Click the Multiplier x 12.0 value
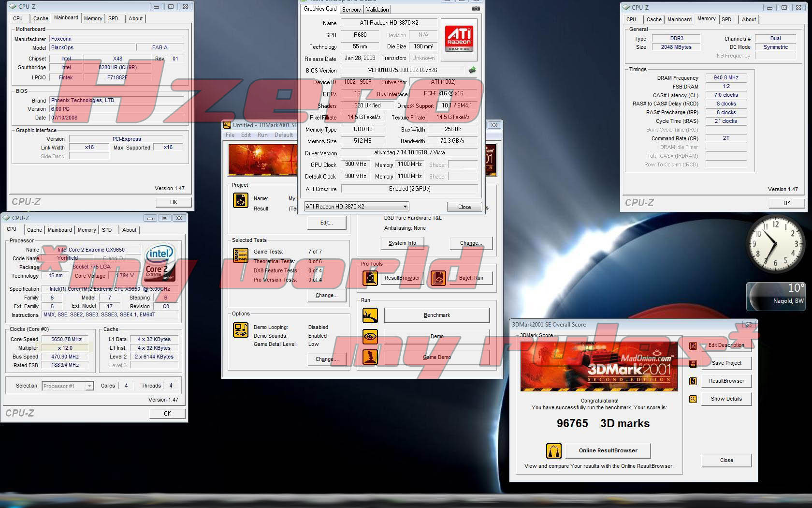This screenshot has width=812, height=508. [x=66, y=348]
